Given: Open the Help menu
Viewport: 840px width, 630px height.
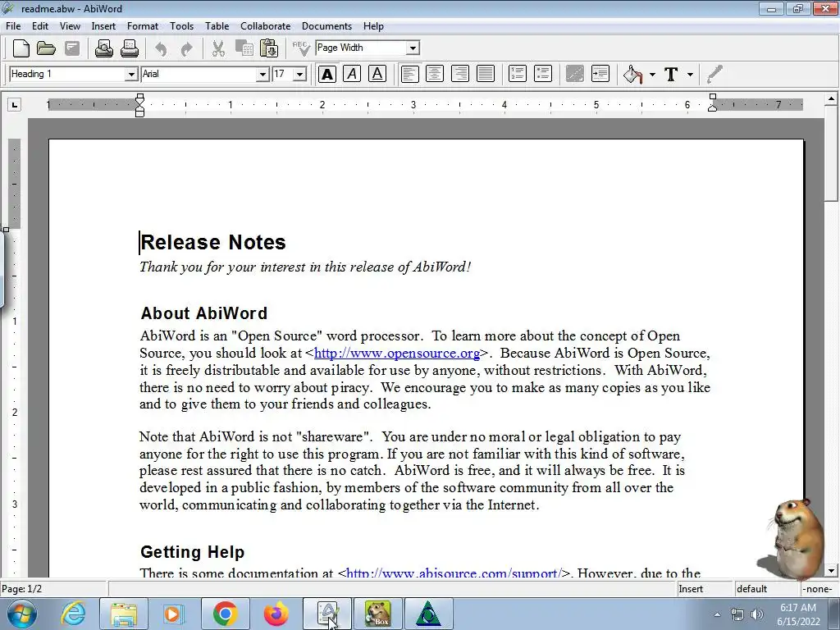Looking at the screenshot, I should pos(373,26).
